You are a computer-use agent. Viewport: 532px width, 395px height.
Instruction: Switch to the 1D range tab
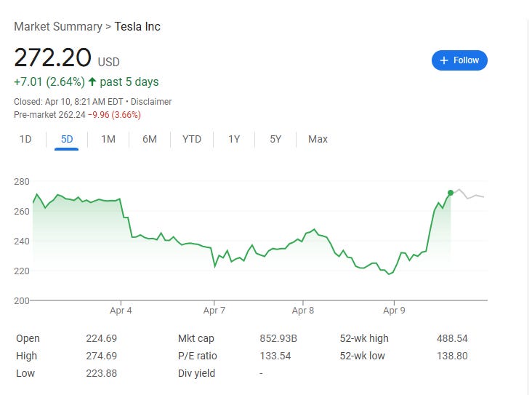pyautogui.click(x=25, y=139)
